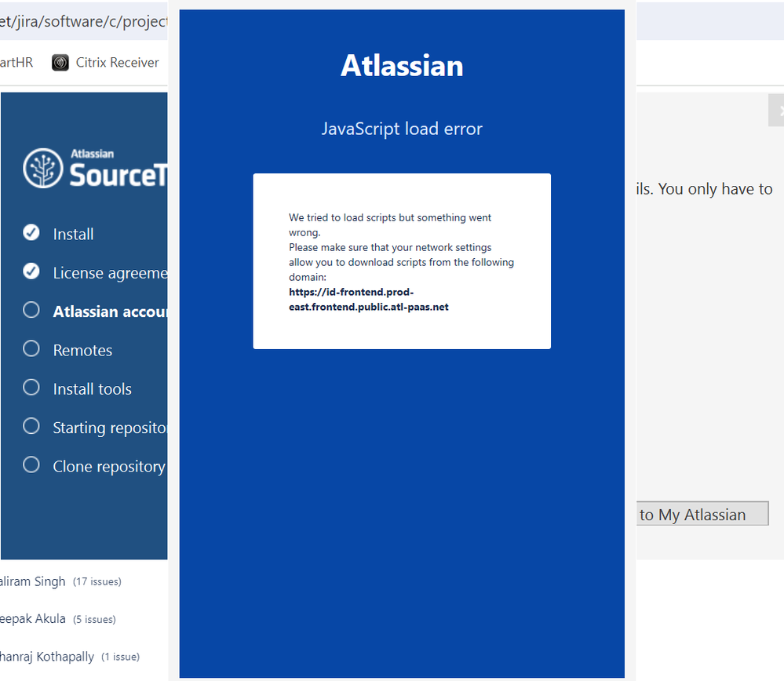Image resolution: width=784 pixels, height=681 pixels.
Task: Click the completed Install step checkmark
Action: [x=31, y=232]
